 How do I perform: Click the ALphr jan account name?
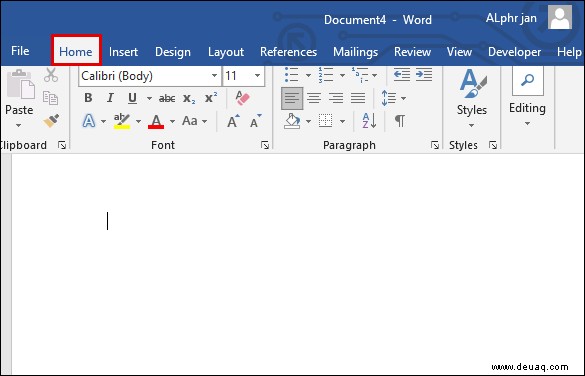click(x=511, y=18)
